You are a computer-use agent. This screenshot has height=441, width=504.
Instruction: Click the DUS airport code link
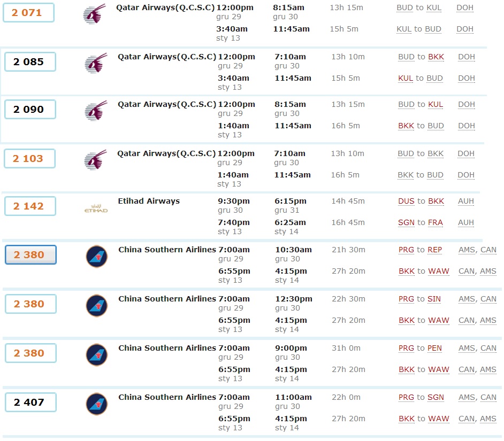pos(406,201)
